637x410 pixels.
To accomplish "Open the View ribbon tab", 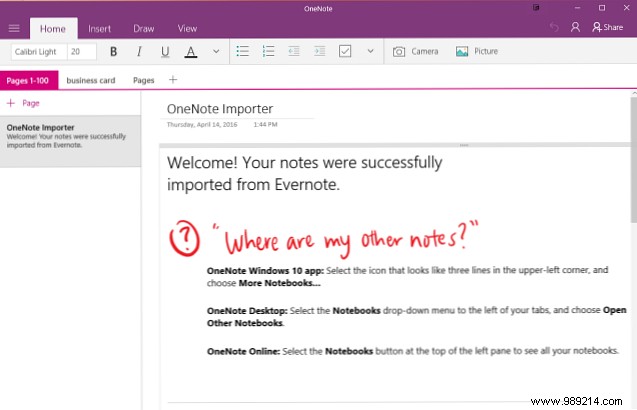I will pyautogui.click(x=187, y=28).
